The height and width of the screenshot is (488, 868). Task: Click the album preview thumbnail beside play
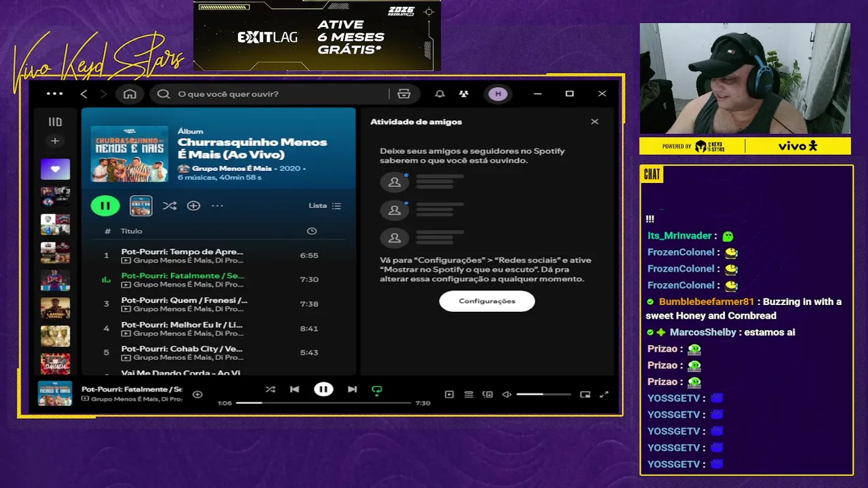(141, 205)
